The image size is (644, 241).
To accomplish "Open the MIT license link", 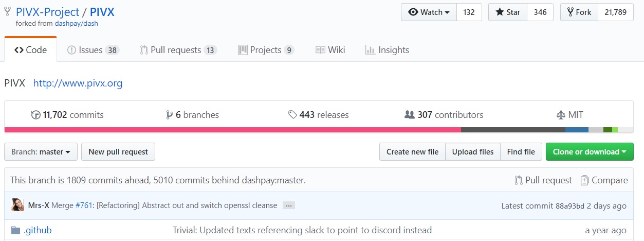I will [570, 115].
